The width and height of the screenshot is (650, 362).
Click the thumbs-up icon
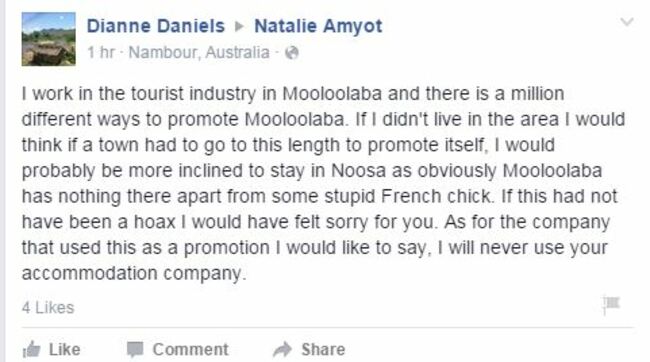32,350
